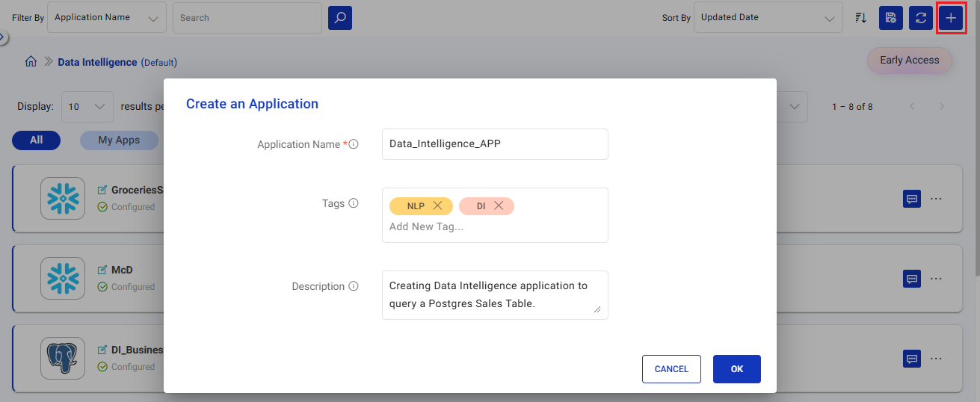Switch to the My Apps tab

pyautogui.click(x=119, y=140)
